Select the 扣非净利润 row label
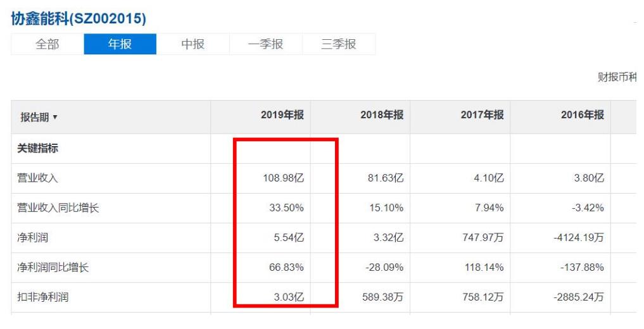644x329 pixels. click(42, 297)
